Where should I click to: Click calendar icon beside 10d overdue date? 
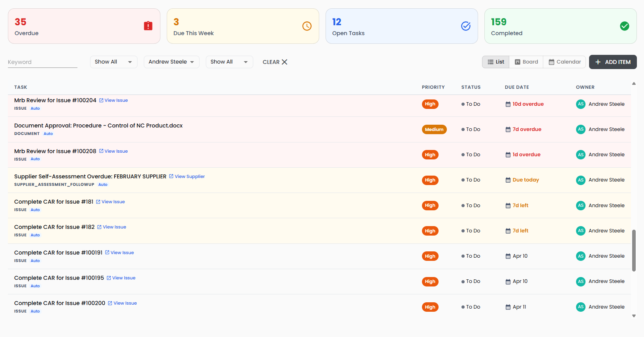[x=508, y=104]
